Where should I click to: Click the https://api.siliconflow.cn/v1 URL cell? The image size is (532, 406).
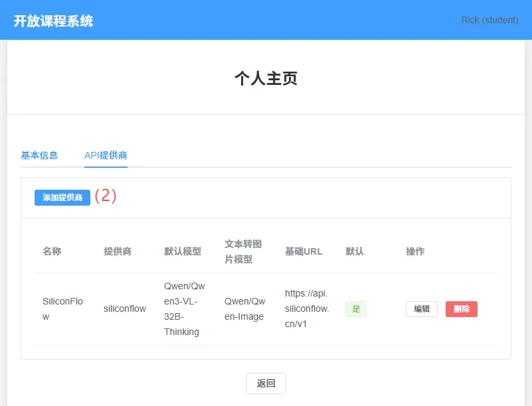point(307,308)
